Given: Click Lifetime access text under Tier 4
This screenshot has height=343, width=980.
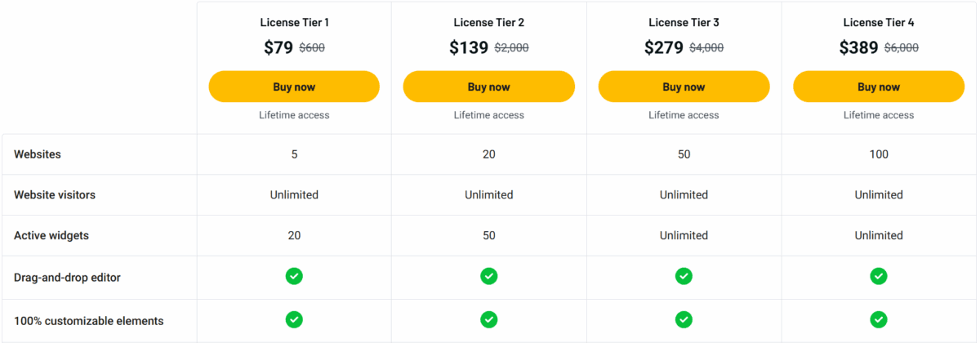Looking at the screenshot, I should pos(879,115).
